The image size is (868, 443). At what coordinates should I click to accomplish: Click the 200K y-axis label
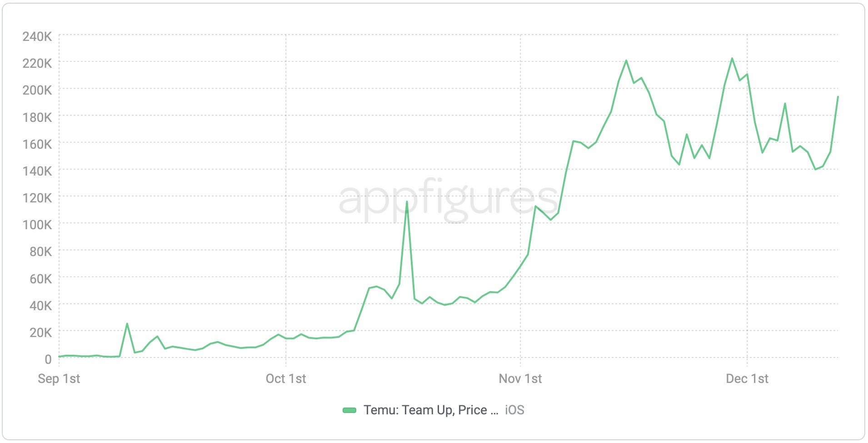37,90
